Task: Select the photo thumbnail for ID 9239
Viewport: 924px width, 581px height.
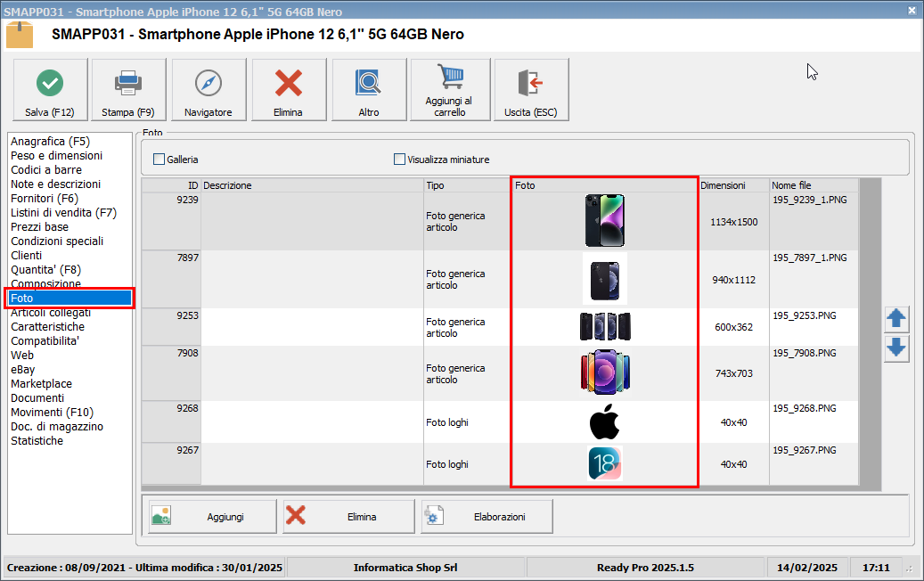Action: [x=605, y=221]
